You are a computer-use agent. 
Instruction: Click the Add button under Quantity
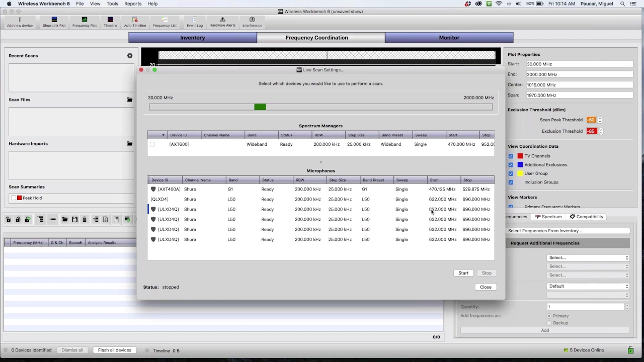545,330
